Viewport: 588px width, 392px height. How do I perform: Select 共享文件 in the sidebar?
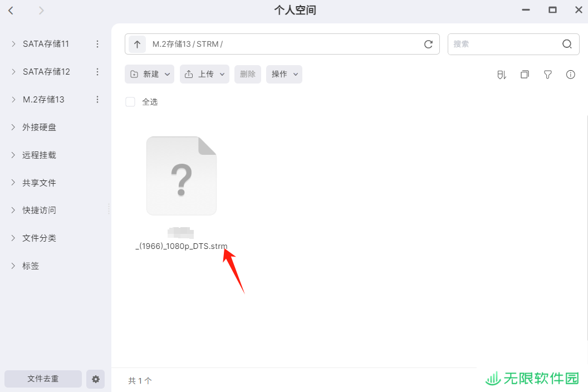39,183
